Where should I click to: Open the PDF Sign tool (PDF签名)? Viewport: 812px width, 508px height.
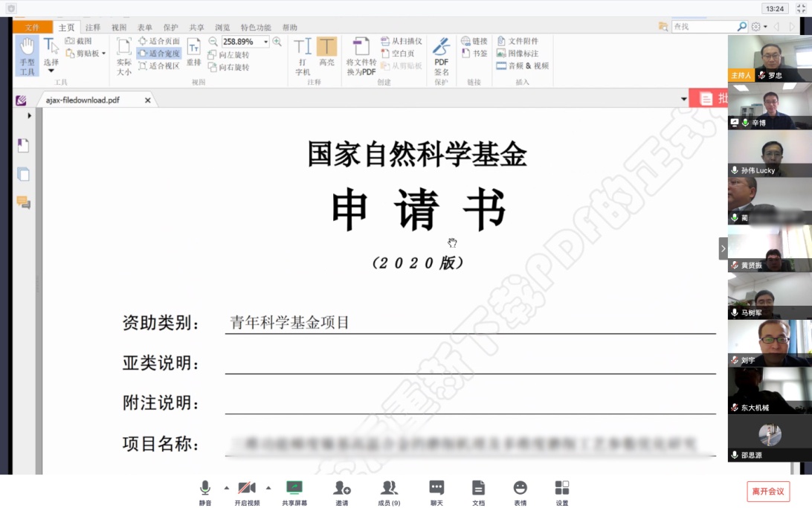441,57
